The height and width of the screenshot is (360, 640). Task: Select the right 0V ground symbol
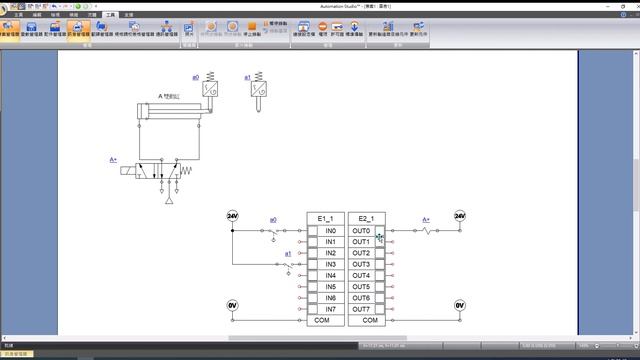coord(460,305)
